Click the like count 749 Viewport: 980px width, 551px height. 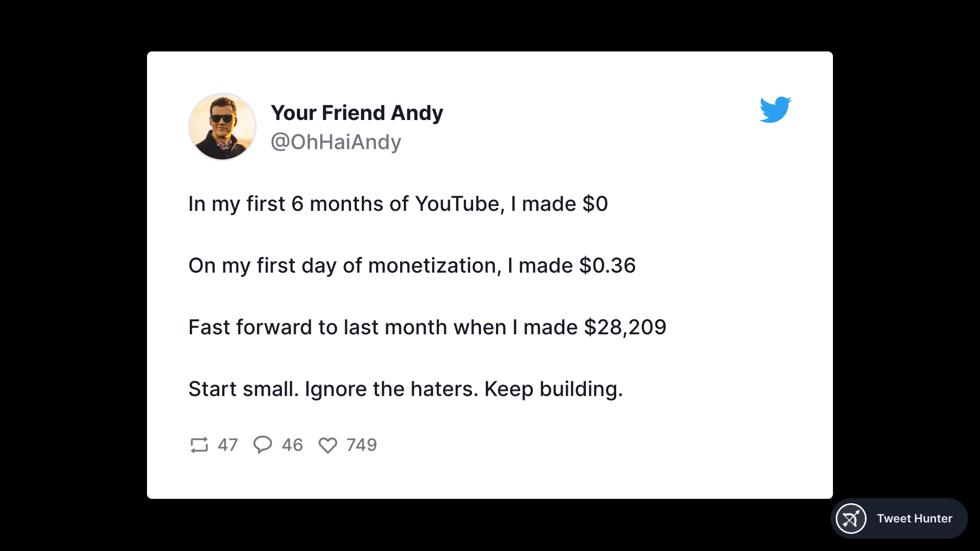361,445
